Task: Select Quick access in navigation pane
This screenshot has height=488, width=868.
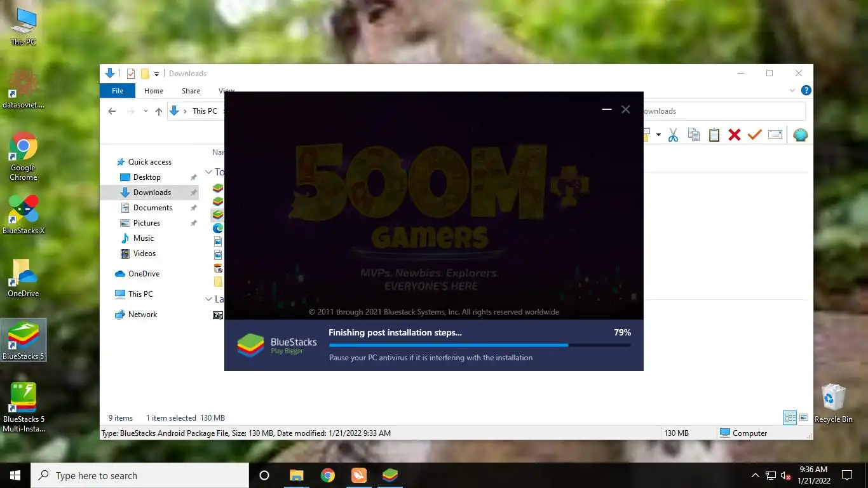Action: coord(150,162)
